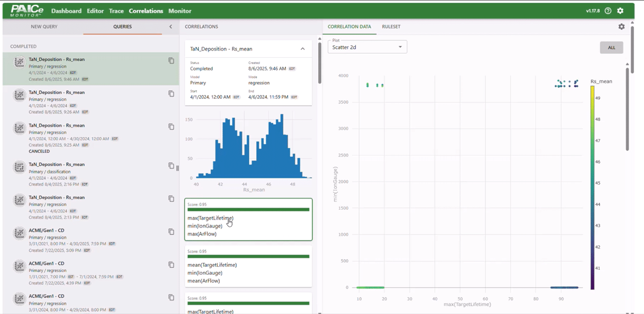The image size is (644, 314).
Task: Copy the query created 8/6/2025, 9:26 AM
Action: (171, 94)
